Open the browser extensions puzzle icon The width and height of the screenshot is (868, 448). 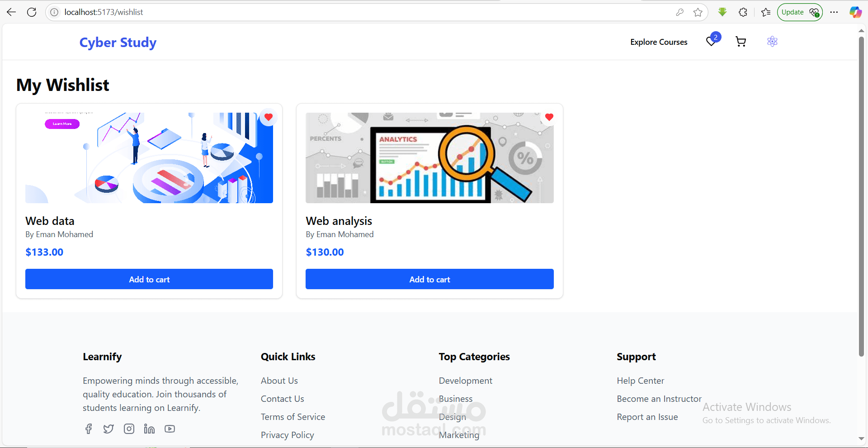[x=743, y=12]
